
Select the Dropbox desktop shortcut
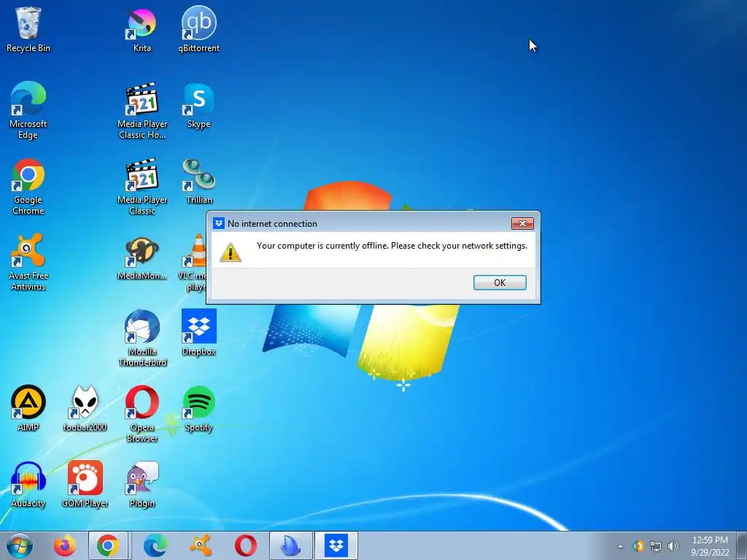point(198,332)
